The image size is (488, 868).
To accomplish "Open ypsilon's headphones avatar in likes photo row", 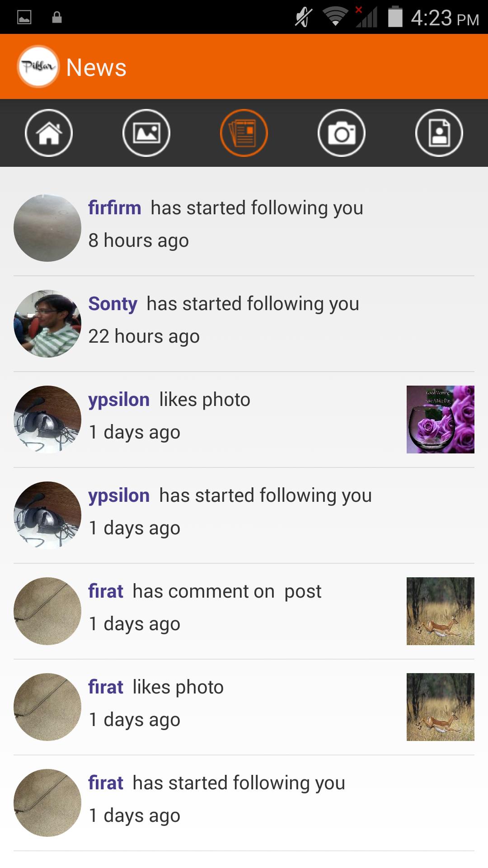I will [x=47, y=420].
